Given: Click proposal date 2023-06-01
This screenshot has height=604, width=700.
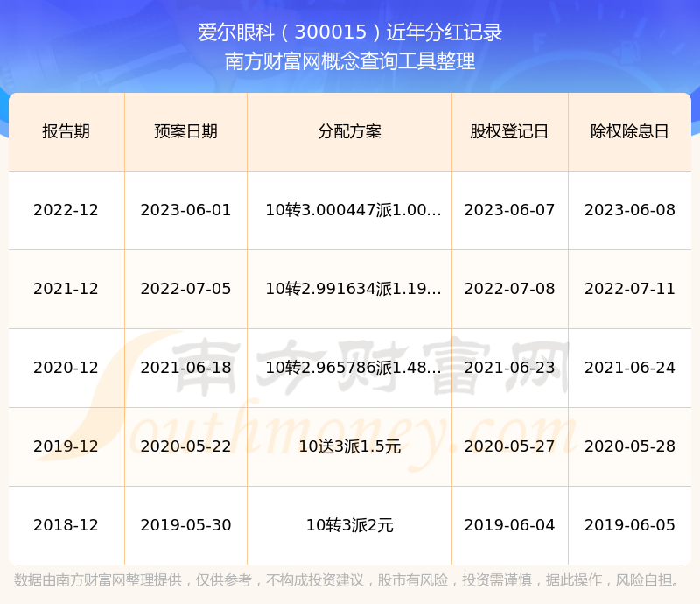Looking at the screenshot, I should pyautogui.click(x=185, y=210).
